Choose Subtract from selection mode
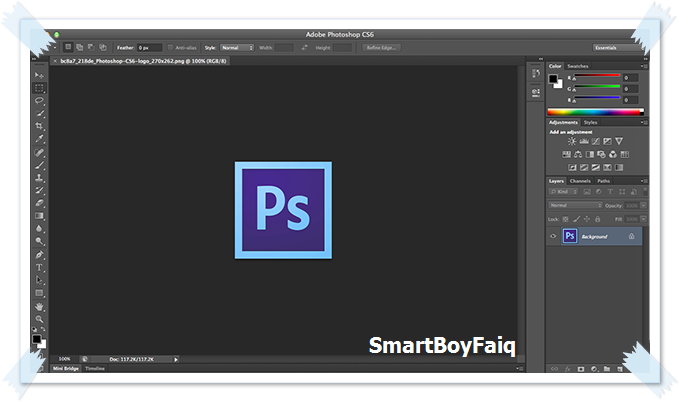This screenshot has width=679, height=402. click(x=91, y=47)
